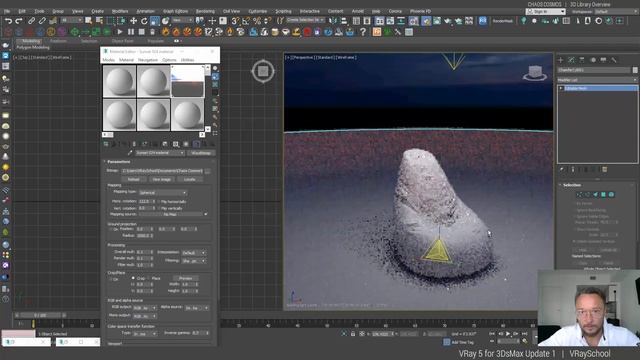This screenshot has height=360, width=640.
Task: Click the pick material eyedropper icon
Action: click(x=130, y=153)
